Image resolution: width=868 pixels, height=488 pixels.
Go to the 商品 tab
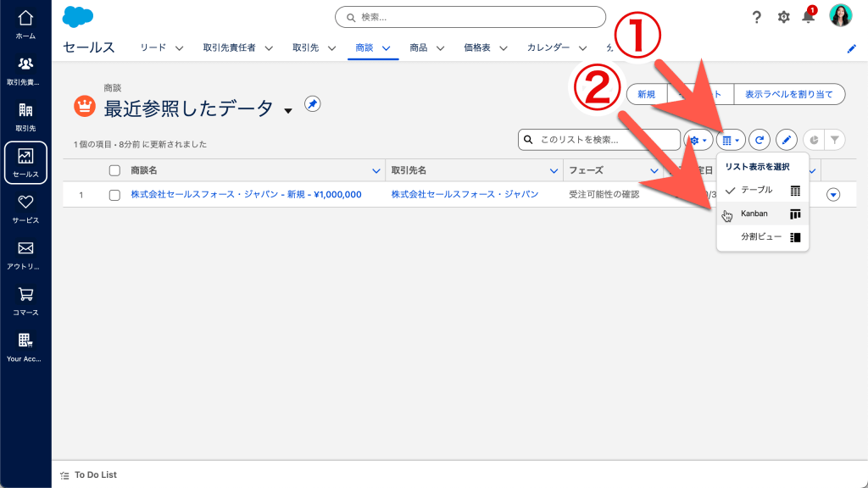coord(419,47)
